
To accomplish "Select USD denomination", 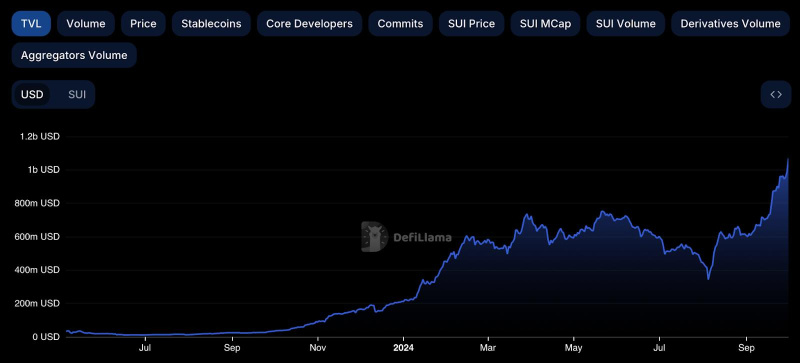I will tap(32, 94).
